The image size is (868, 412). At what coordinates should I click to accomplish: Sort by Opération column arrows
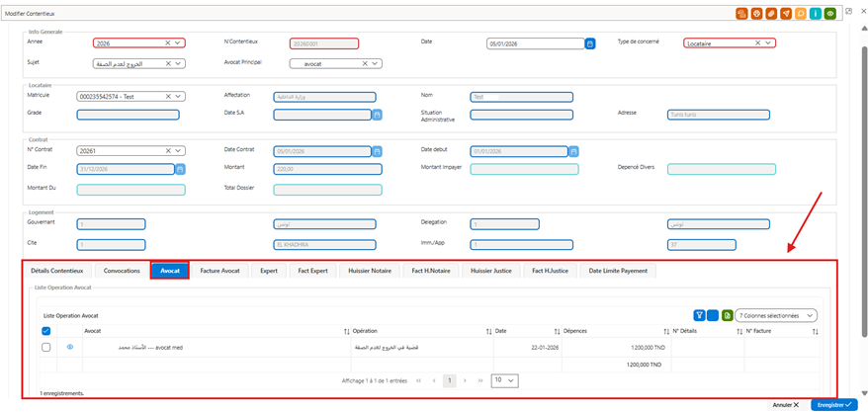[488, 331]
